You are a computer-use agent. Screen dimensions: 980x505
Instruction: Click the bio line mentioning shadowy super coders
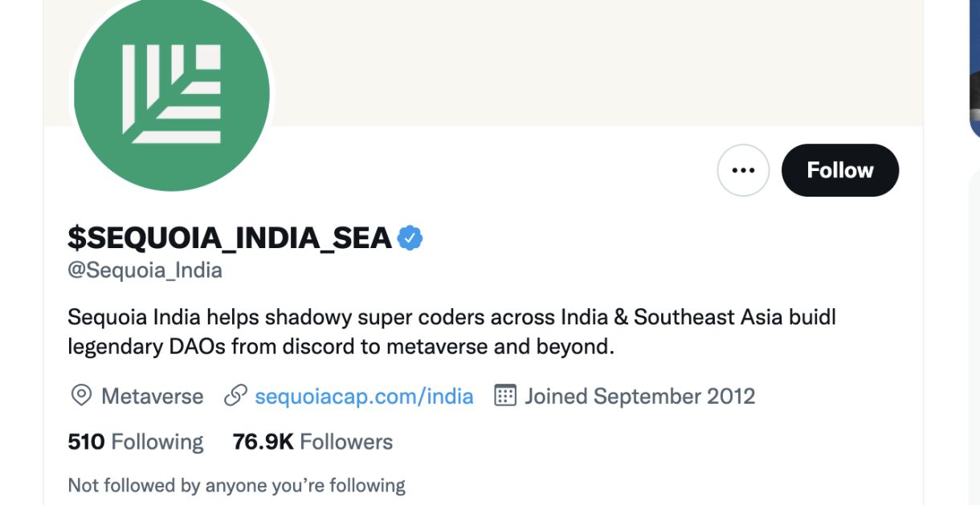click(x=451, y=317)
